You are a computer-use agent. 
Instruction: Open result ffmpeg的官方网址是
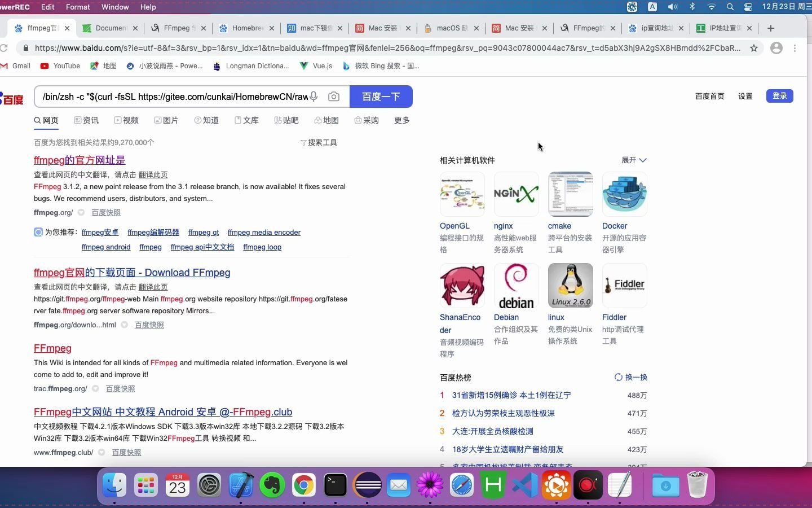tap(80, 160)
